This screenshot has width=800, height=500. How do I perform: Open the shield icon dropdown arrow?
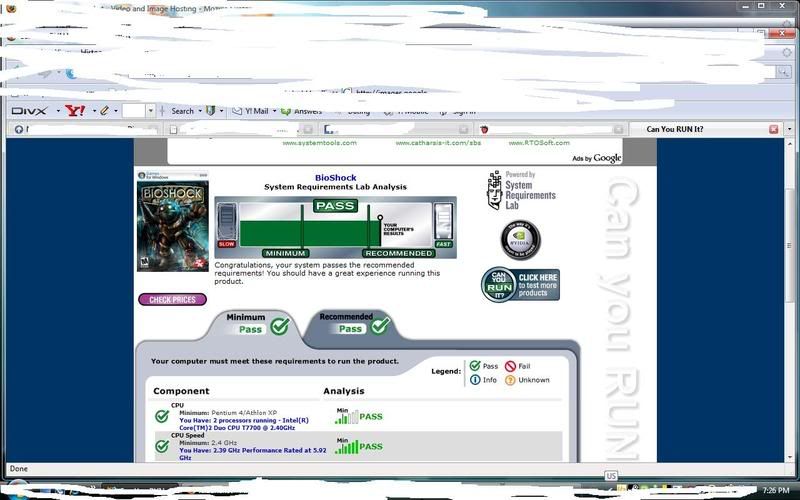[221, 111]
